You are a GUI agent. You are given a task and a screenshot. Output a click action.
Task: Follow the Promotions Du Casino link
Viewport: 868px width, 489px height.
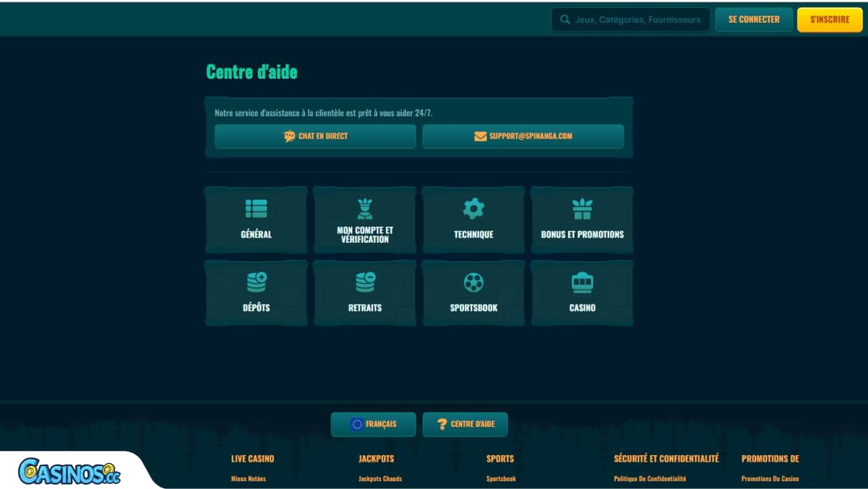pos(770,479)
